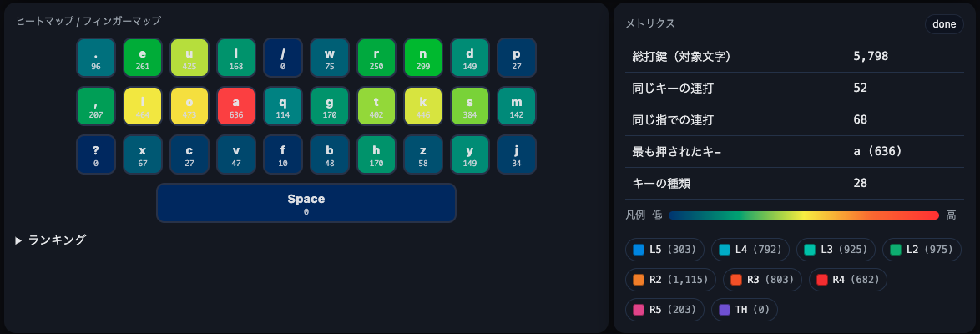Select the L2 green legend chip
This screenshot has width=980, height=334.
click(x=922, y=250)
